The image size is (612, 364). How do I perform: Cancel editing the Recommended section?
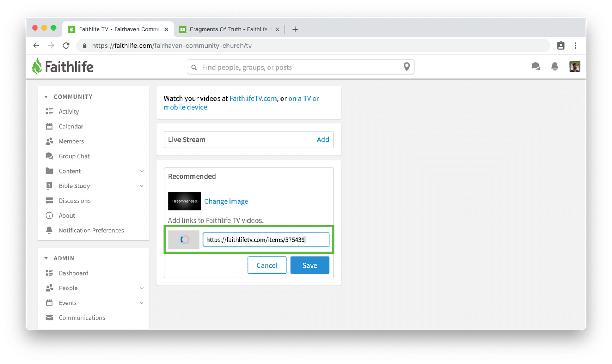click(267, 265)
